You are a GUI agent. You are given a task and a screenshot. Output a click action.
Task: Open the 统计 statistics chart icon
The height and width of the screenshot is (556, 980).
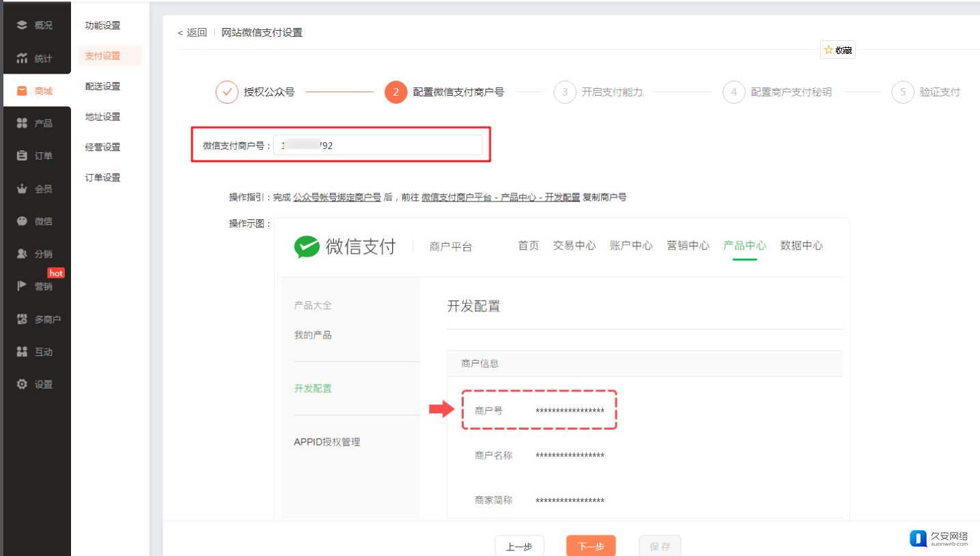pos(22,58)
